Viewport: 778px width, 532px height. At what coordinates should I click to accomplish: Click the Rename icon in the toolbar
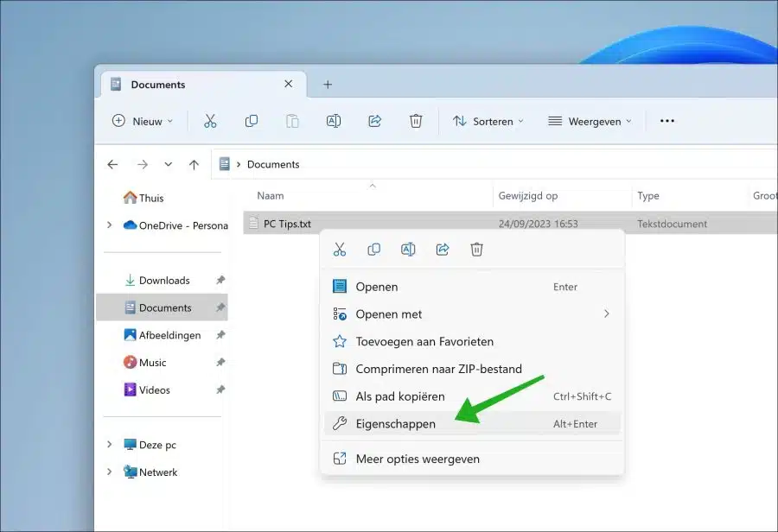click(334, 121)
